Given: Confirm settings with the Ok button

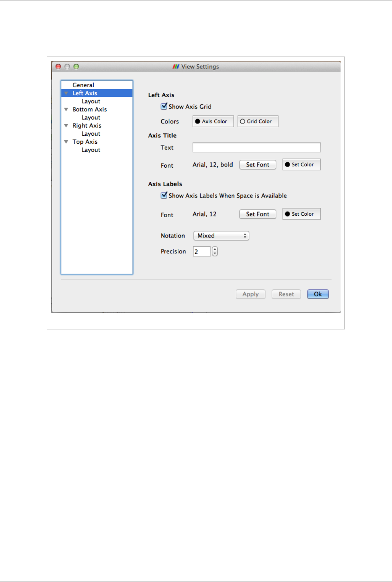Looking at the screenshot, I should 318,294.
